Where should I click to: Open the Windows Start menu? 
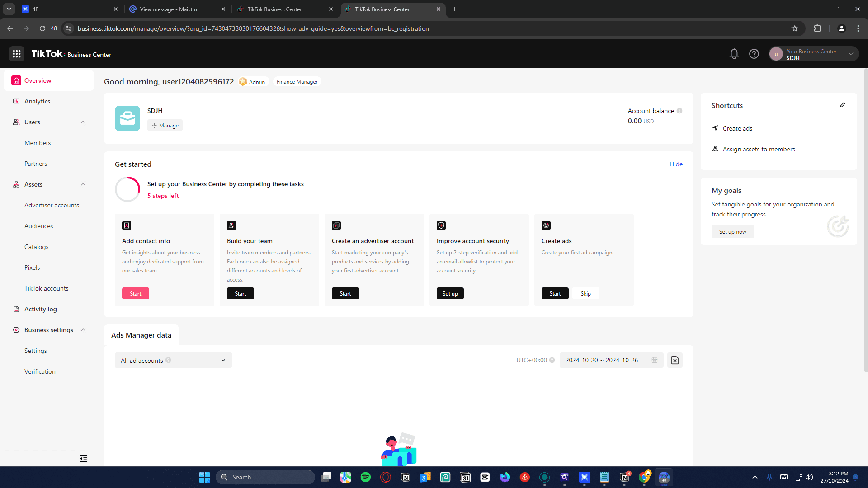[204, 477]
